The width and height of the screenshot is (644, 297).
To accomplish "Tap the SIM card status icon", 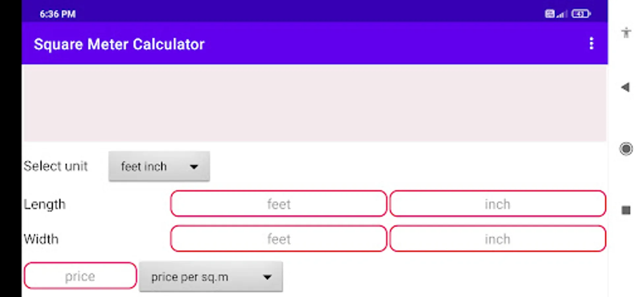I will click(549, 14).
